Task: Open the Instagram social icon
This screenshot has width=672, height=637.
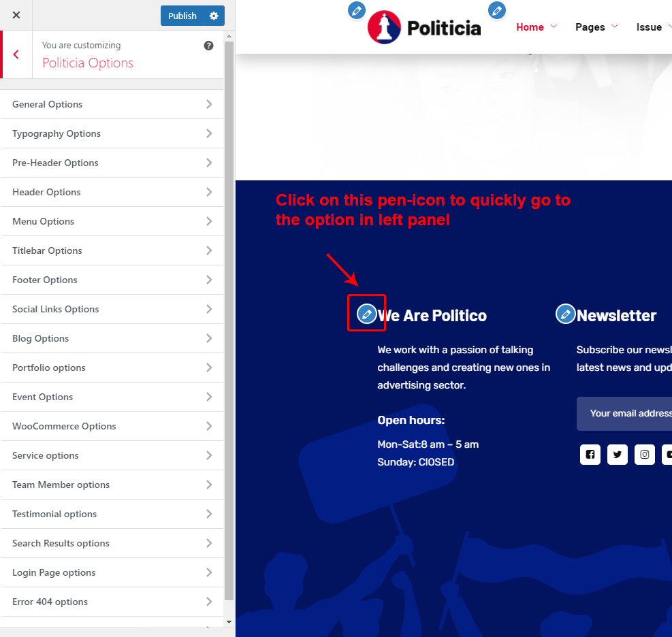Action: [x=645, y=455]
